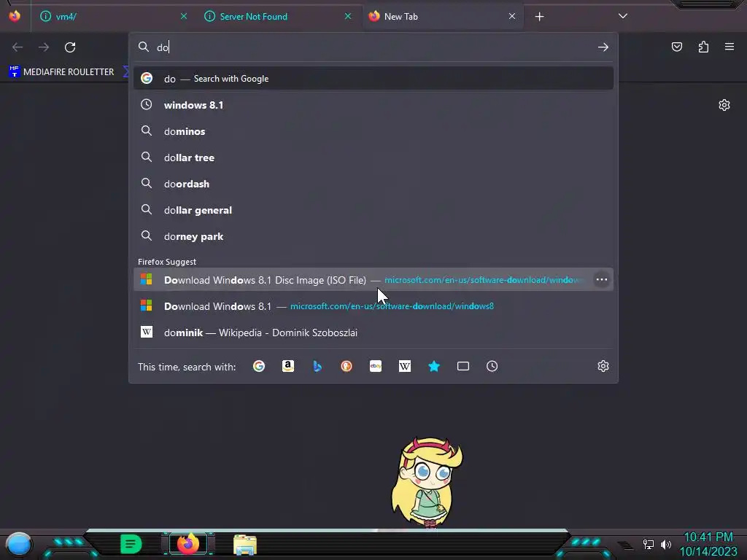
Task: Search with Google one-off engine icon
Action: [259, 366]
